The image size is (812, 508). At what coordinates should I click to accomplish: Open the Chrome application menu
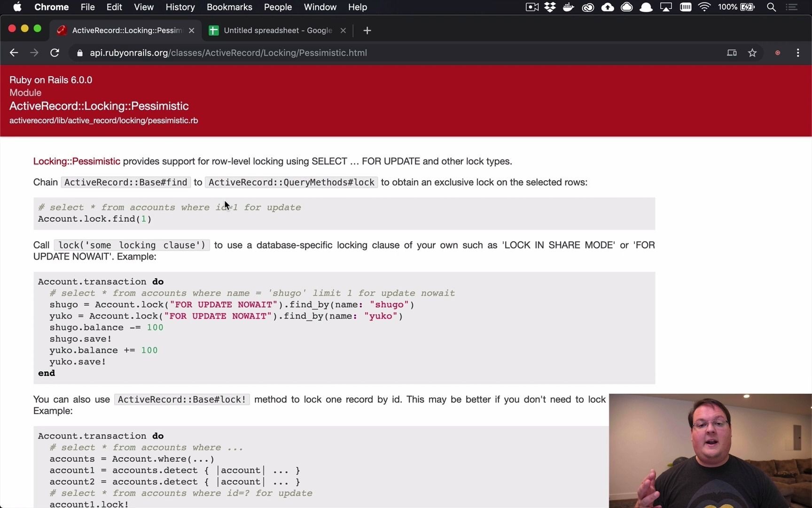click(51, 7)
